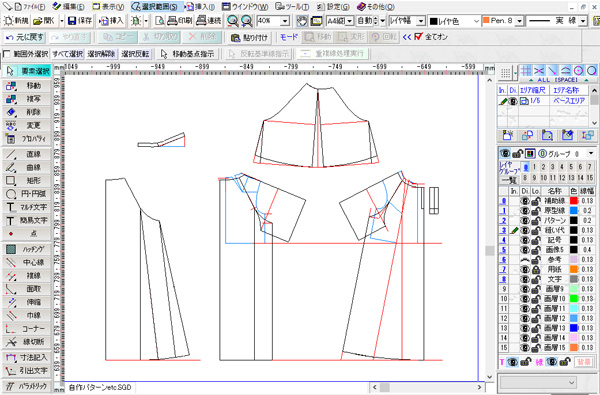Select the 変更 change tool
This screenshot has width=600, height=395.
(x=27, y=125)
